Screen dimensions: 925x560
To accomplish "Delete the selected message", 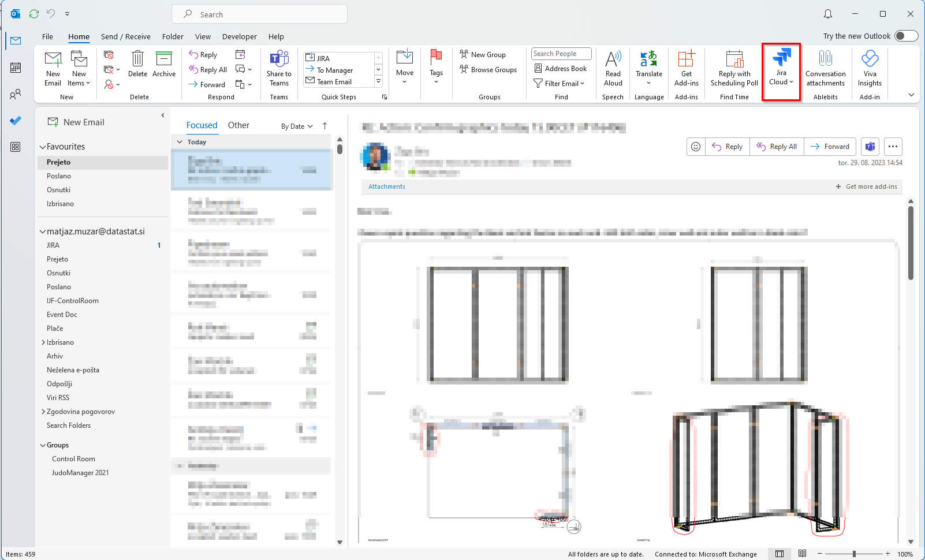I will coord(137,64).
